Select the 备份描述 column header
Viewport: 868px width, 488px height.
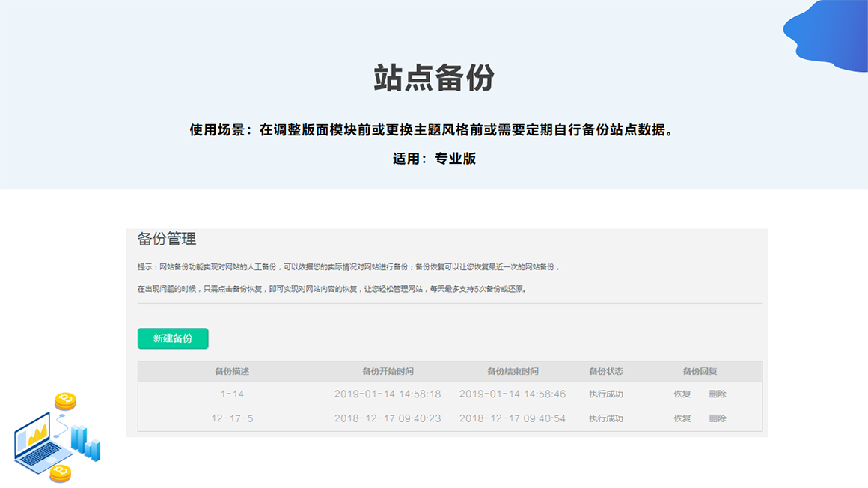coord(232,372)
